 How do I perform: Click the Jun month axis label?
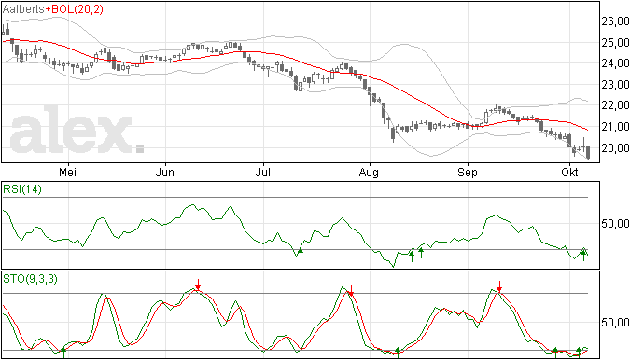[x=164, y=172]
